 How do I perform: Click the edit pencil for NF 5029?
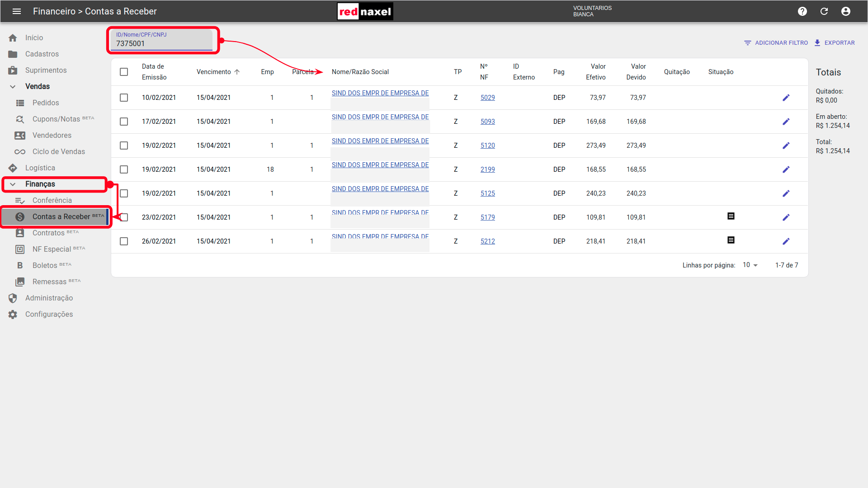pyautogui.click(x=786, y=98)
